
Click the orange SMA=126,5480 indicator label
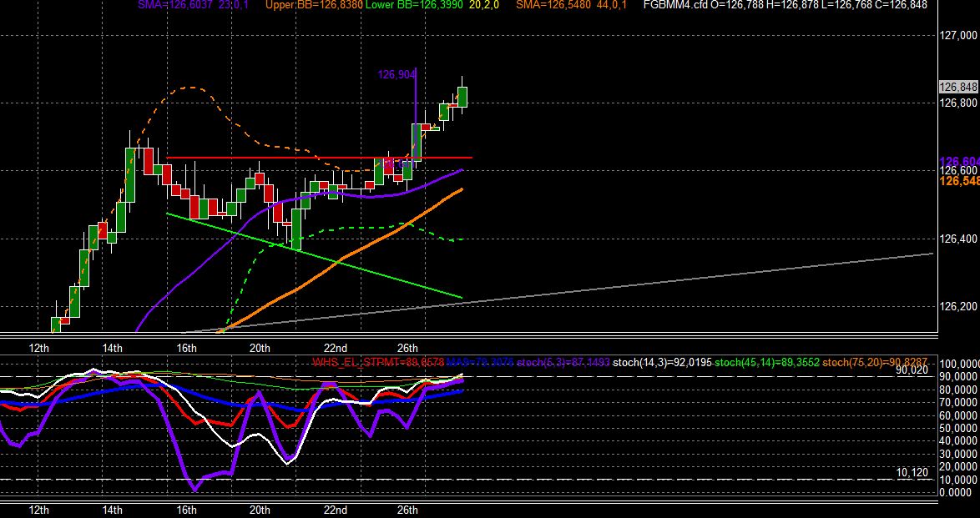click(x=553, y=4)
